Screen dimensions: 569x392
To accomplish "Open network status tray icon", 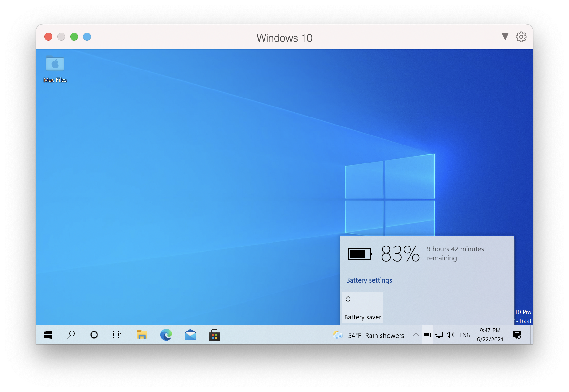I will [x=439, y=335].
